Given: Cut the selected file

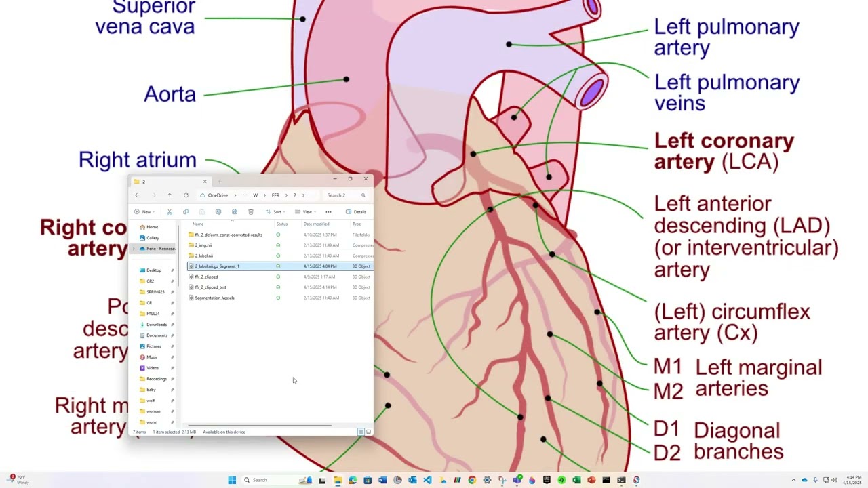Looking at the screenshot, I should pyautogui.click(x=170, y=212).
